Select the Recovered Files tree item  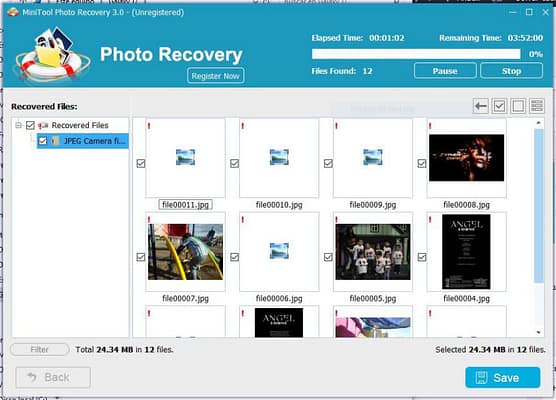[x=80, y=125]
